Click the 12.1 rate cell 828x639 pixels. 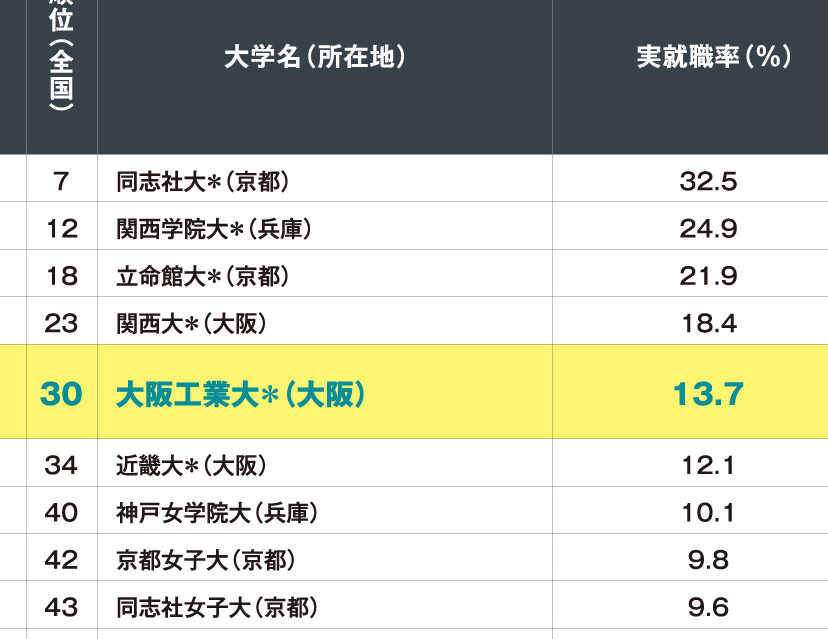(708, 465)
